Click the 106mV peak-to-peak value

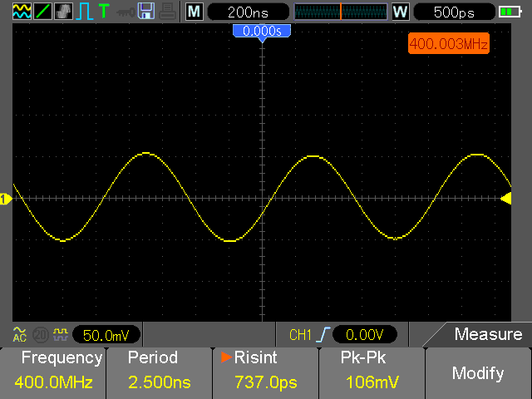372,382
